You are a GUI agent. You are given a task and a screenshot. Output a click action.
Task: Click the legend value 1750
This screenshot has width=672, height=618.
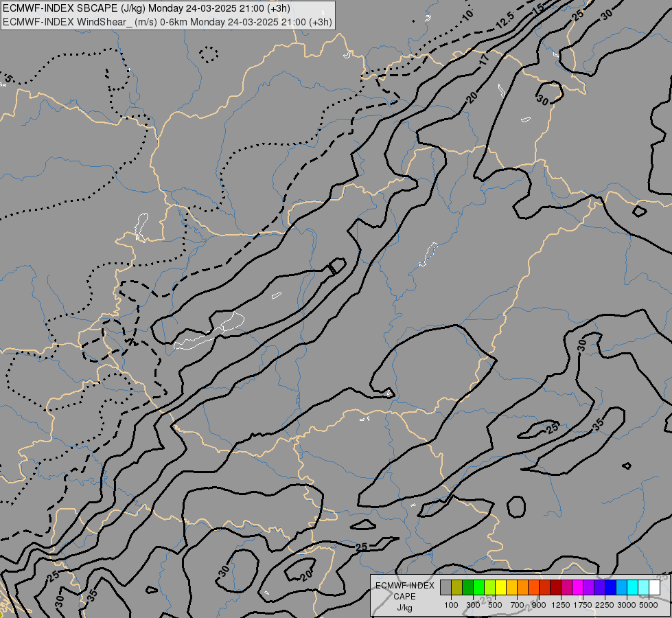[x=583, y=605]
